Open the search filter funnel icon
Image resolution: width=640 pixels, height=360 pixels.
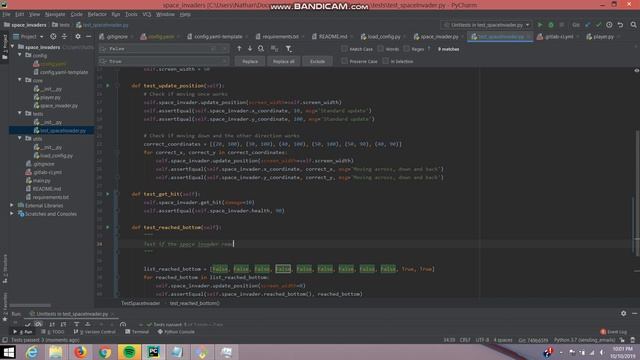point(289,49)
